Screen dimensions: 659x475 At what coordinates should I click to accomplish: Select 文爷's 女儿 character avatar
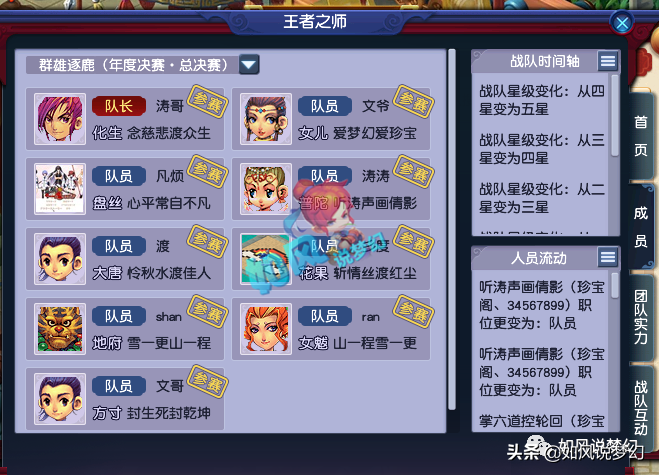[x=266, y=119]
